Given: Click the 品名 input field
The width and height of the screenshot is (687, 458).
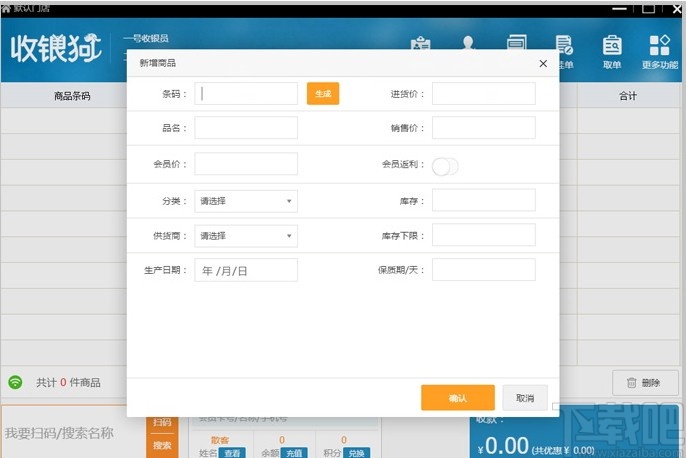Looking at the screenshot, I should (246, 128).
